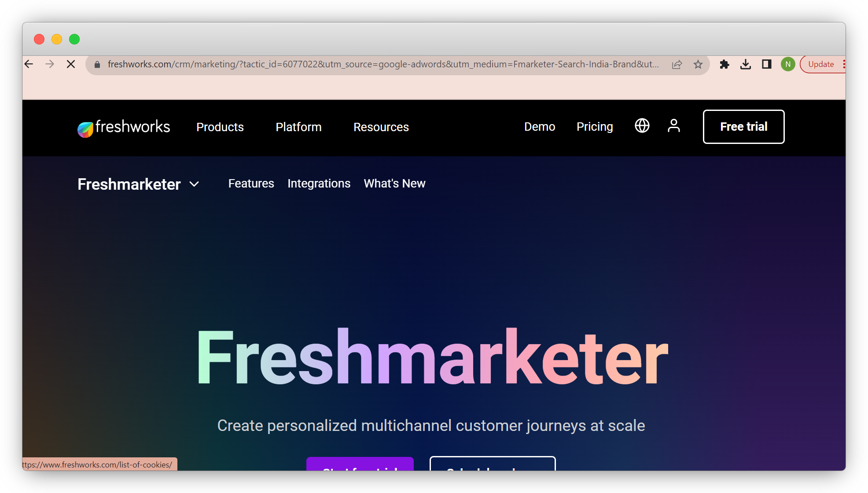
Task: Click the Pricing menu link
Action: click(595, 127)
